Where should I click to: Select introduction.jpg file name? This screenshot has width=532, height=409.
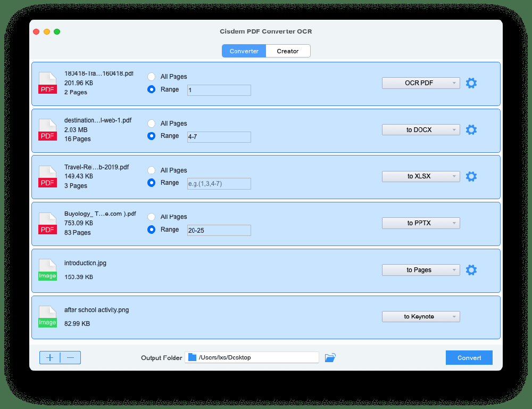[85, 263]
